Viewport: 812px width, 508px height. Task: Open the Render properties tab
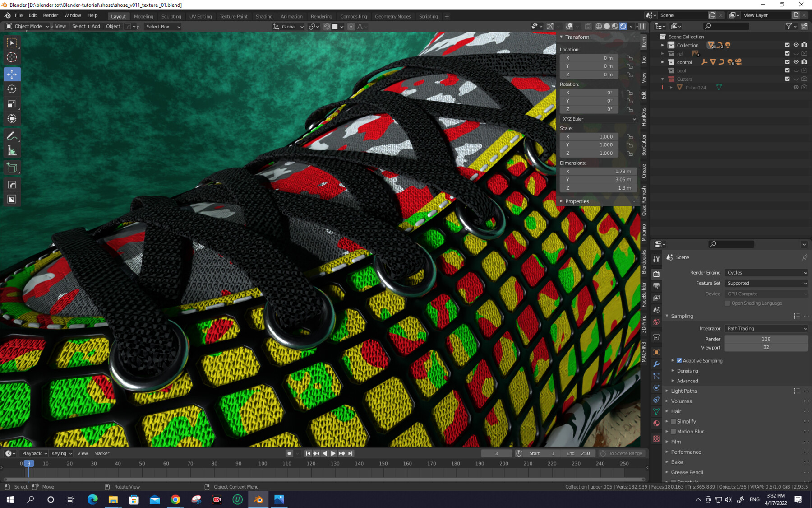coord(656,274)
